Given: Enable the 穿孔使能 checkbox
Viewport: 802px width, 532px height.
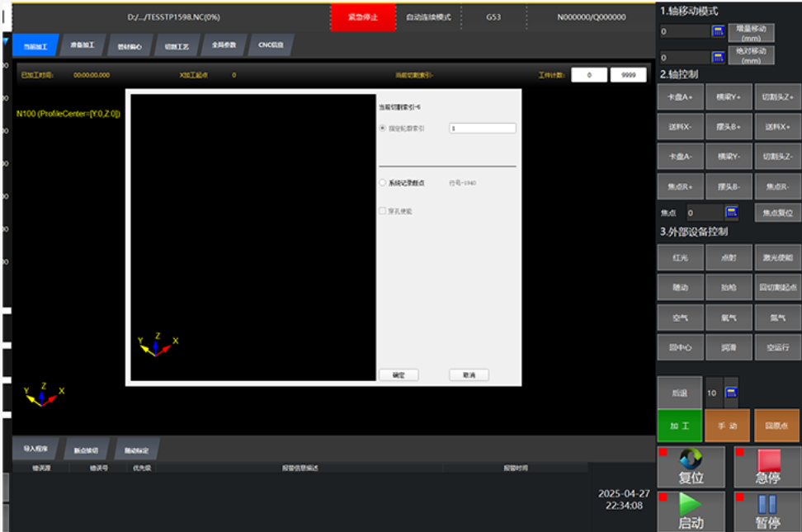Looking at the screenshot, I should click(x=382, y=211).
